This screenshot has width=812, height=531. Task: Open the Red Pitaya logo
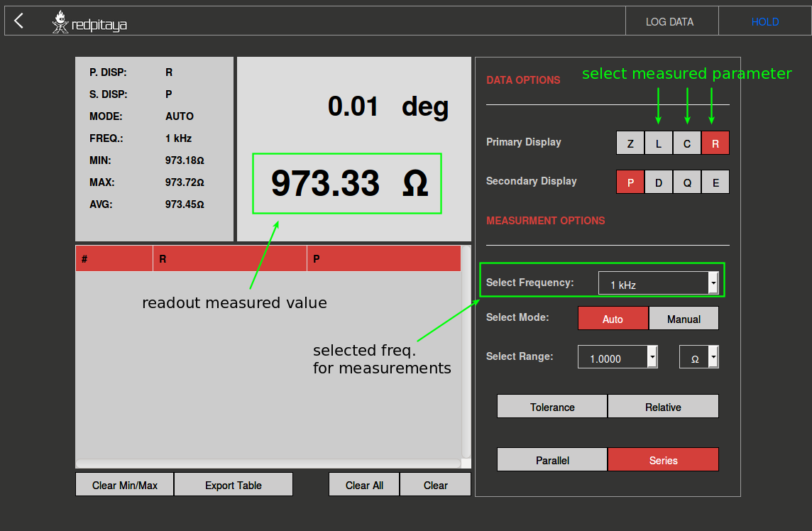[x=89, y=22]
